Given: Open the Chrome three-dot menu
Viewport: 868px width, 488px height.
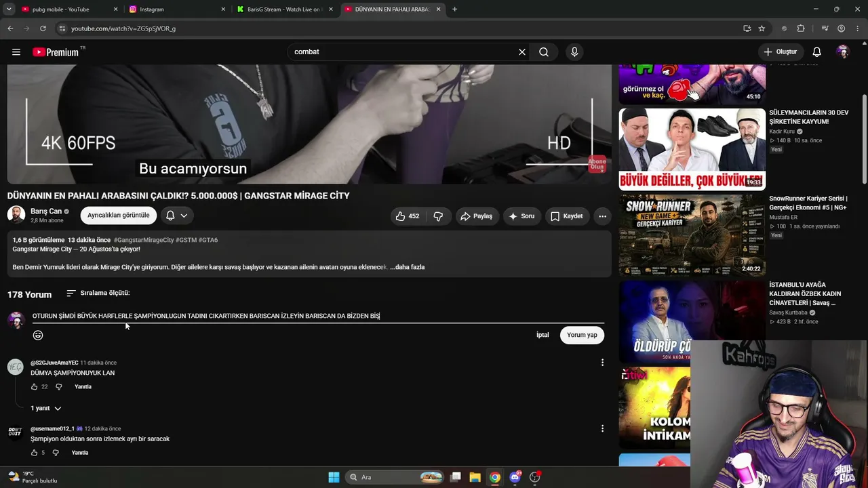Looking at the screenshot, I should pyautogui.click(x=857, y=28).
